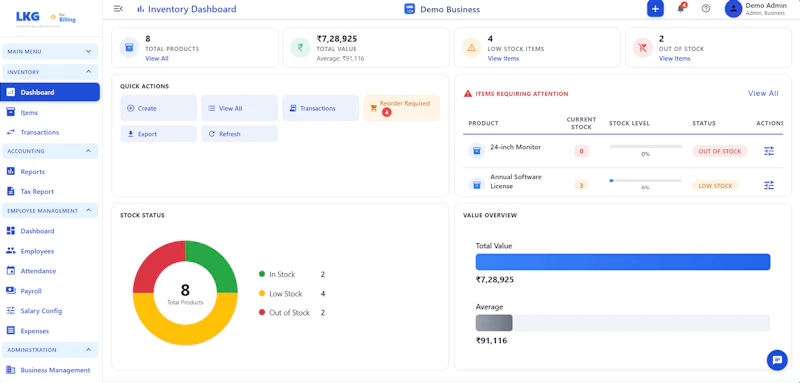Click the blue plus quick-add button
Viewport: 800px width, 383px height.
coord(655,9)
